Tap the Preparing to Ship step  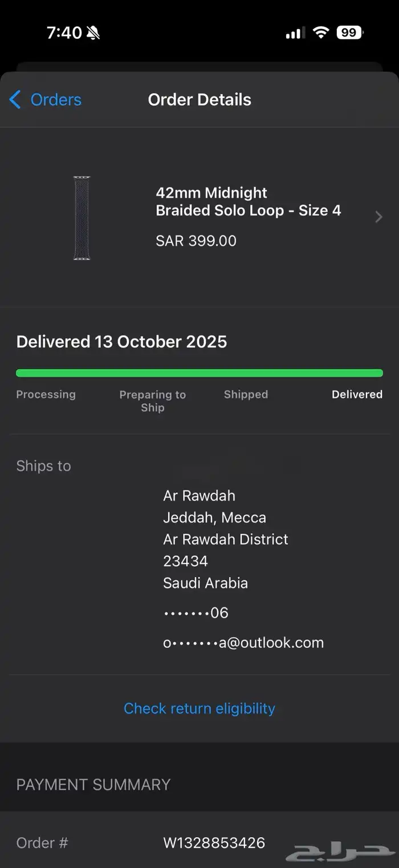coord(152,401)
